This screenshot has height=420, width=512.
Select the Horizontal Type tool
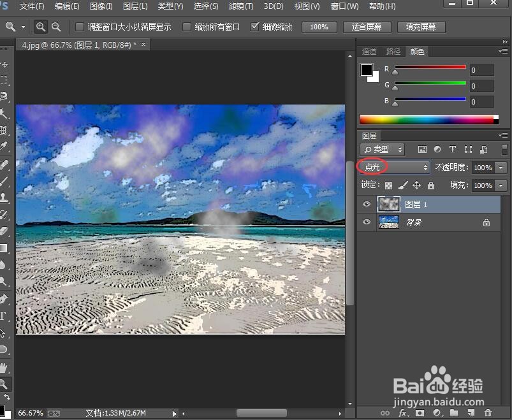pos(3,315)
